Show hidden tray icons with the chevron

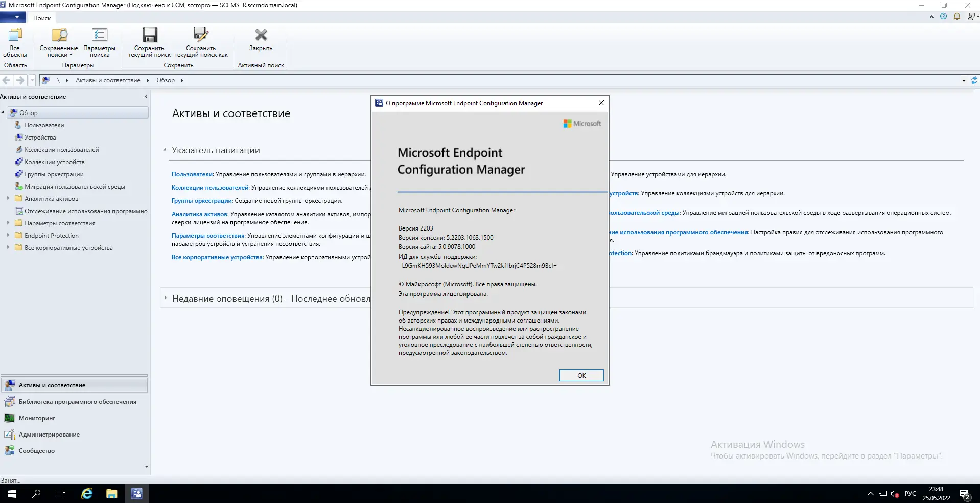point(871,494)
